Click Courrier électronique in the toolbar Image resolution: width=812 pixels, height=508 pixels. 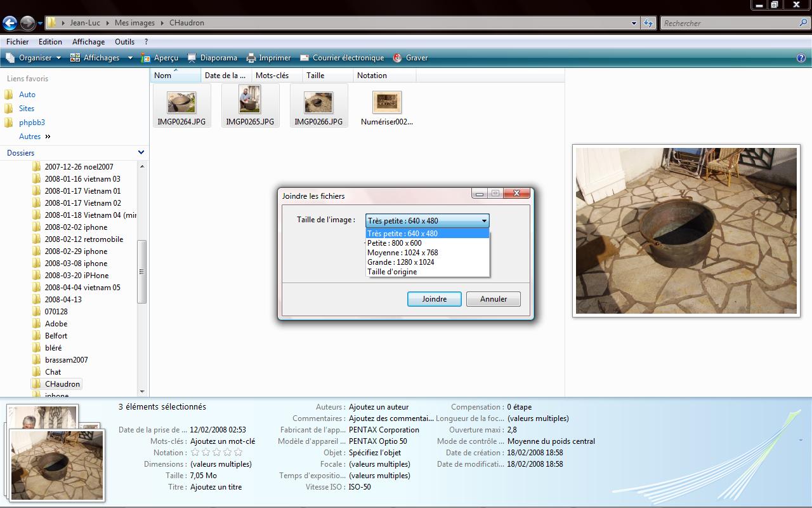point(342,58)
